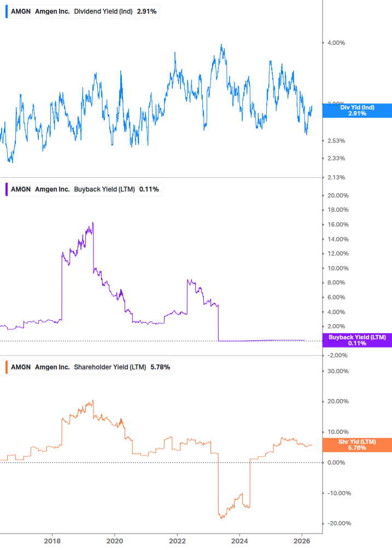The image size is (392, 550).
Task: Click the 2.53% dividend yield axis label
Action: pyautogui.click(x=336, y=141)
